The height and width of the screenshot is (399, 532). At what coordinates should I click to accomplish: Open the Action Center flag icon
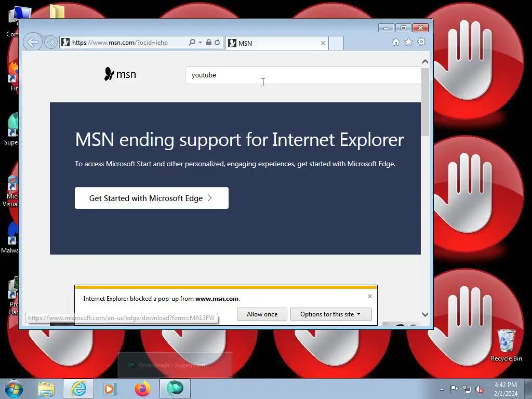pos(454,389)
